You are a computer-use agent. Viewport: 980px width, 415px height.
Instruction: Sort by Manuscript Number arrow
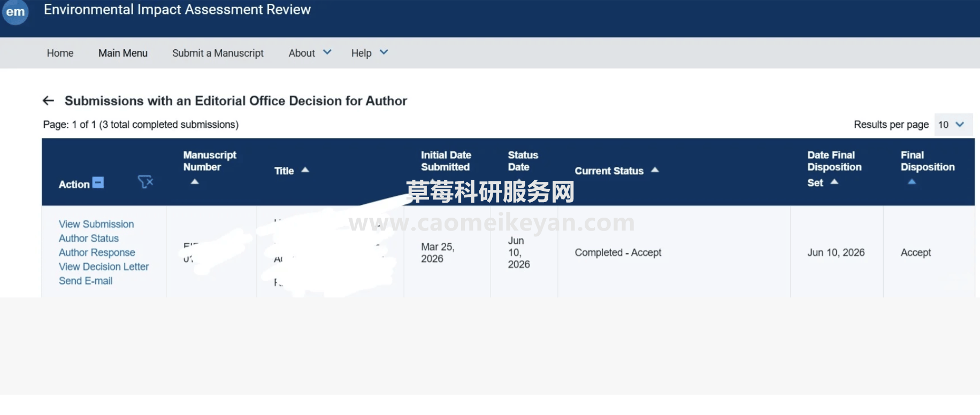tap(195, 182)
